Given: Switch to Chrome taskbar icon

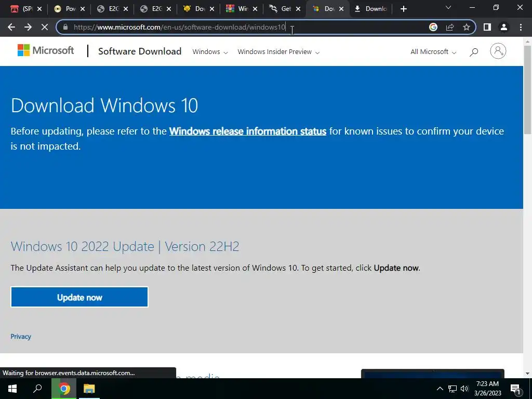Looking at the screenshot, I should click(x=64, y=389).
